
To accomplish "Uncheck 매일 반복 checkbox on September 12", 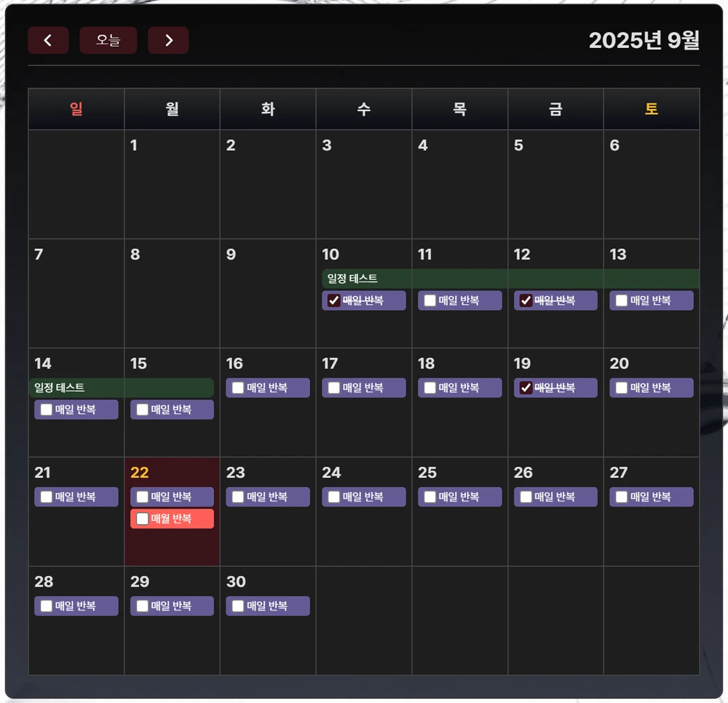I will point(526,301).
